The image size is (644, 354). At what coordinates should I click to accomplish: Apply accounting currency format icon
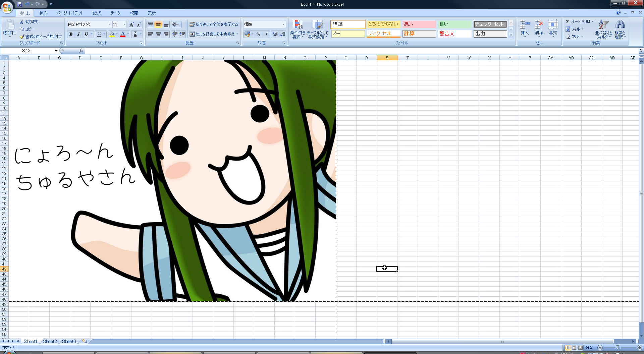coord(247,34)
